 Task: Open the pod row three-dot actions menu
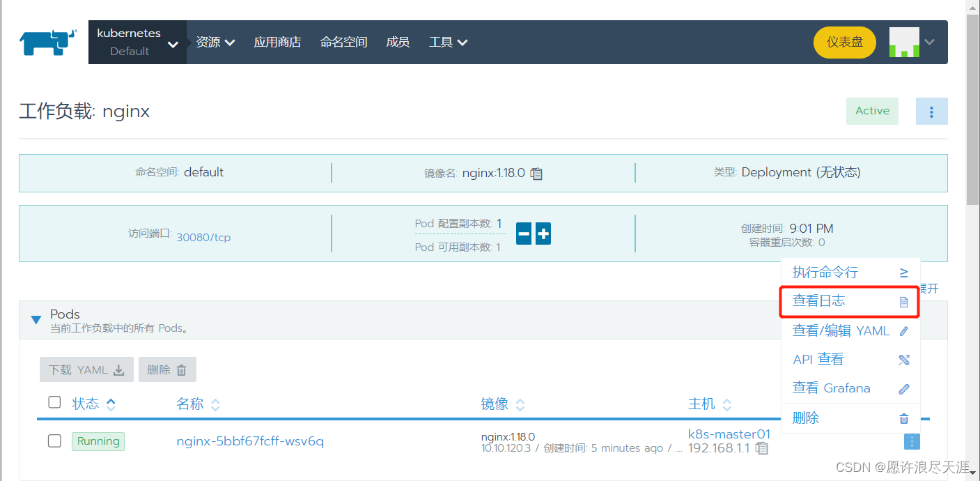pos(912,441)
